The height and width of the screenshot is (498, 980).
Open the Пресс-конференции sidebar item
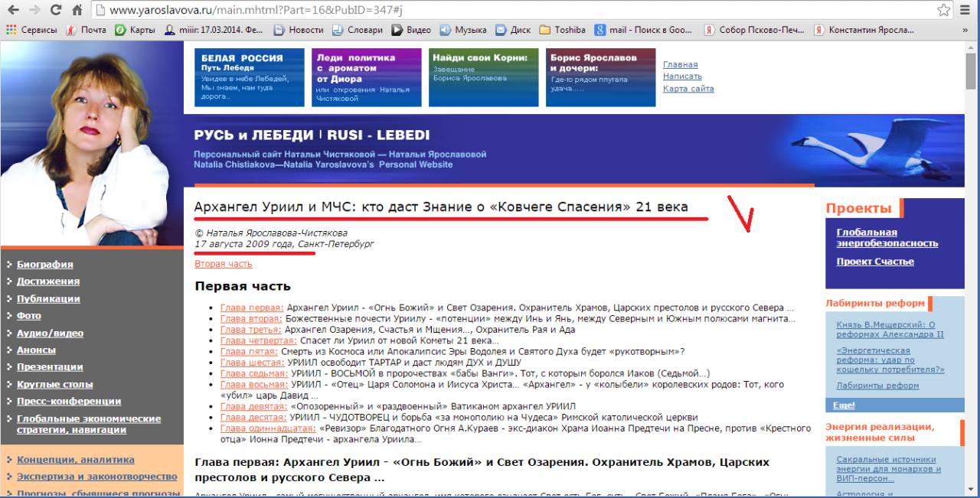69,402
